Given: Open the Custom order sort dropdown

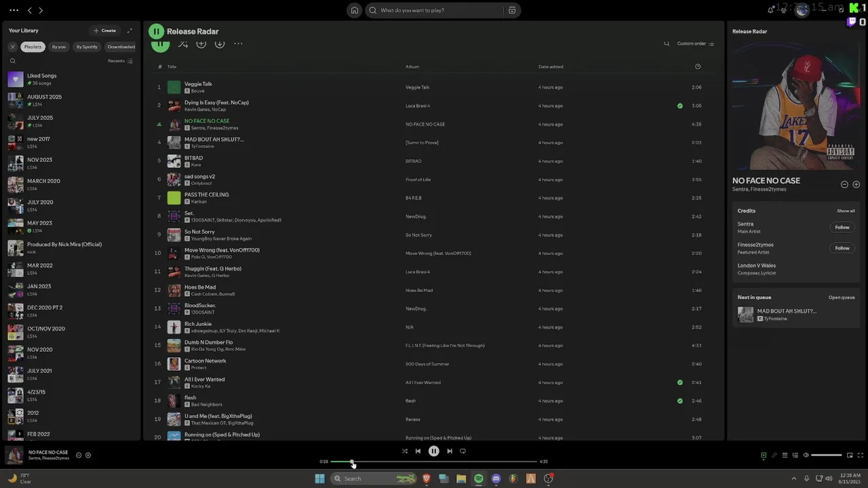Looking at the screenshot, I should click(x=696, y=43).
